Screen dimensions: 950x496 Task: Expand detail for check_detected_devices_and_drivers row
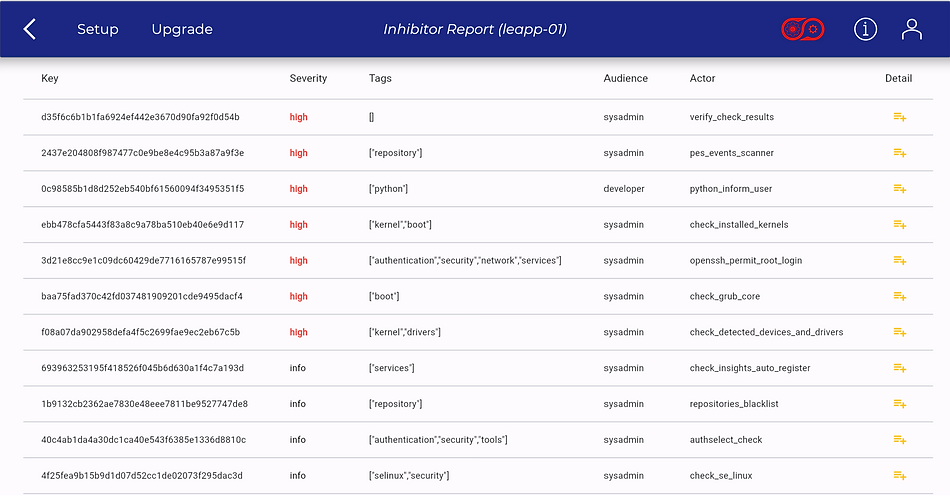tap(899, 332)
